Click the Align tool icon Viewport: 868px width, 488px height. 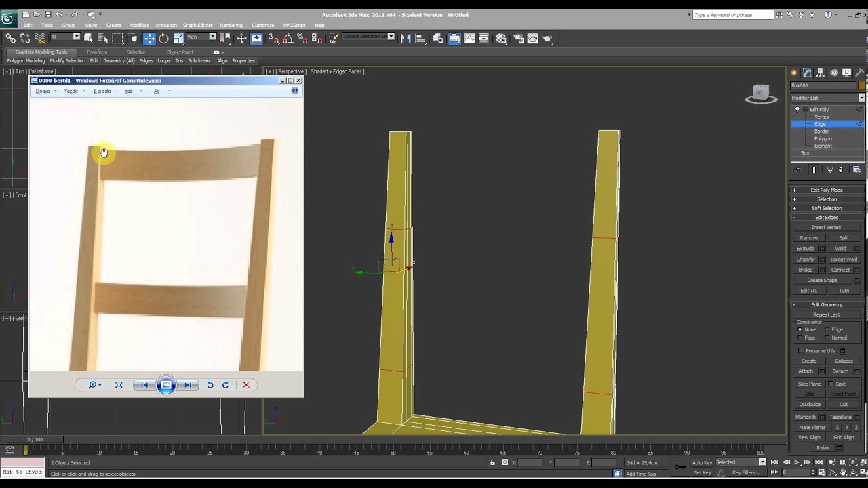(420, 38)
